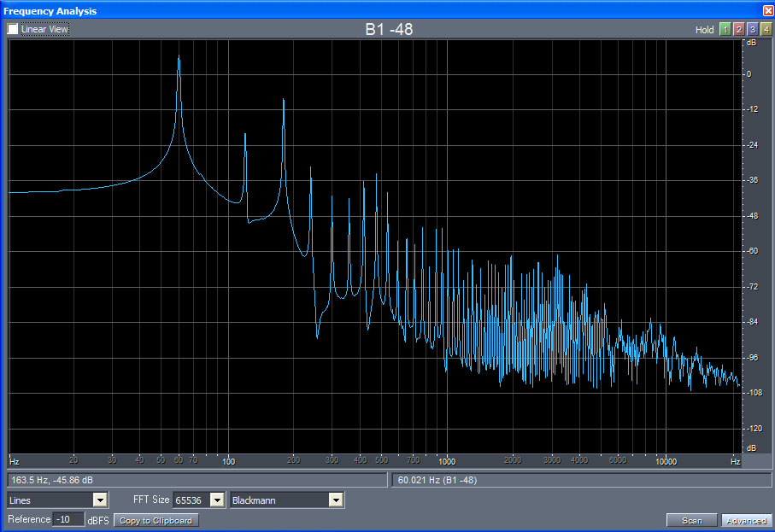Image resolution: width=775 pixels, height=532 pixels.
Task: Toggle Hold button 2 (red)
Action: (x=739, y=29)
